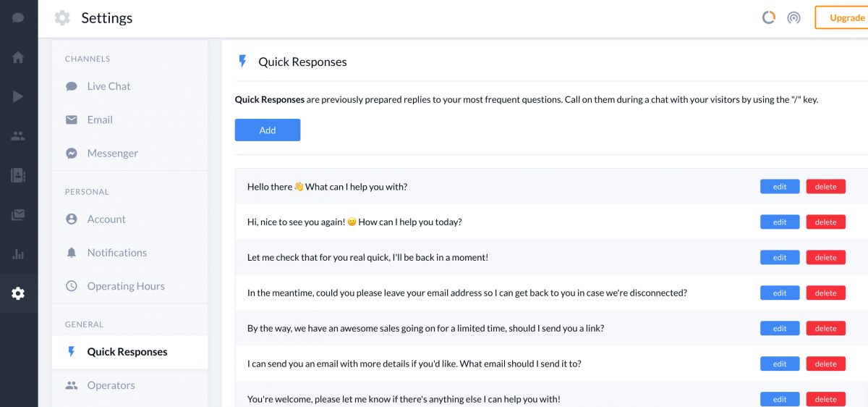This screenshot has width=868, height=407.
Task: Open the home icon in left sidebar
Action: pyautogui.click(x=18, y=57)
